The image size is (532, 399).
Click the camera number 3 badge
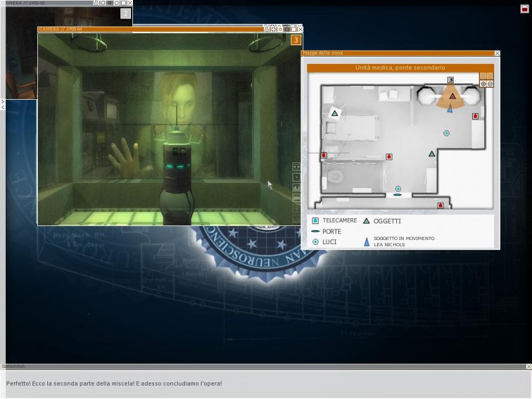click(296, 41)
